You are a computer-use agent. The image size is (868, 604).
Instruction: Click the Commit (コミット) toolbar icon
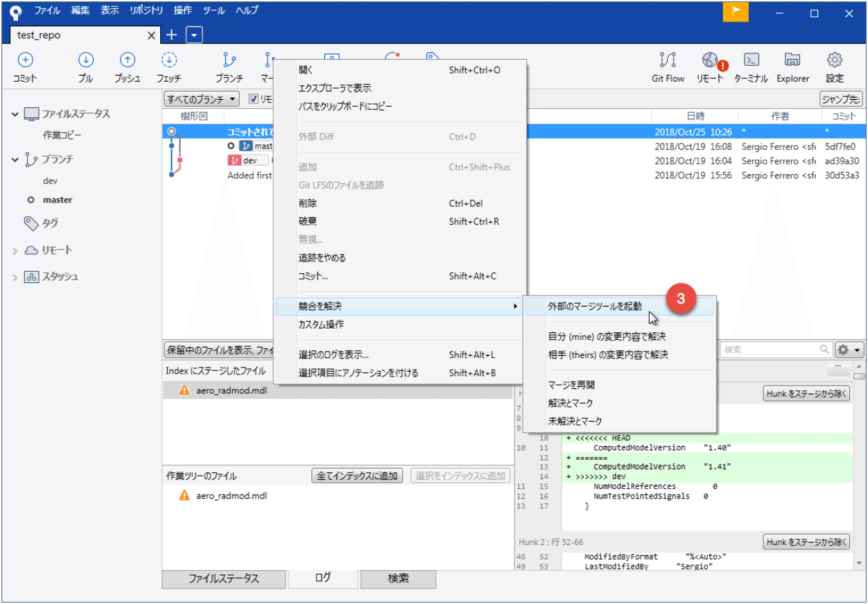25,60
